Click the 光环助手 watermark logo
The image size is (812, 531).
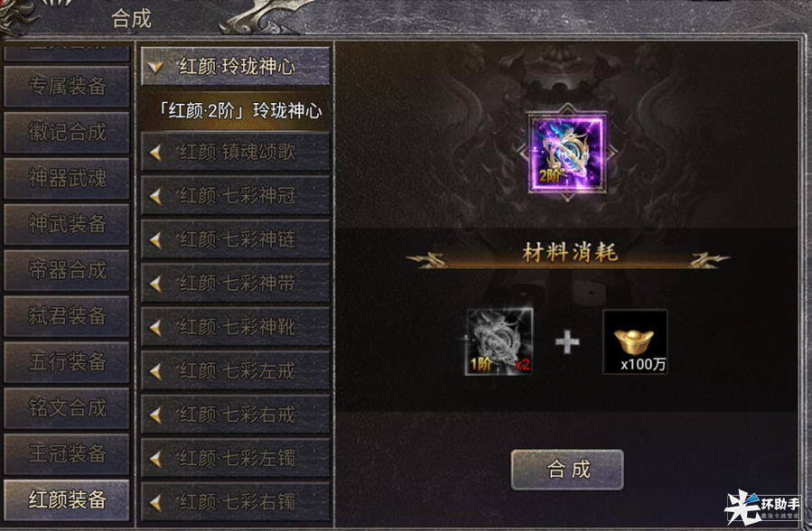click(763, 508)
